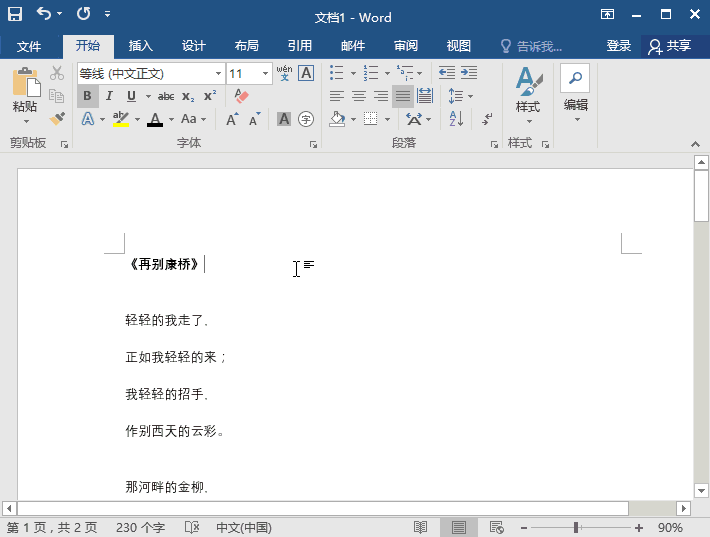
Task: Click the 告诉我 search box
Action: click(x=532, y=46)
